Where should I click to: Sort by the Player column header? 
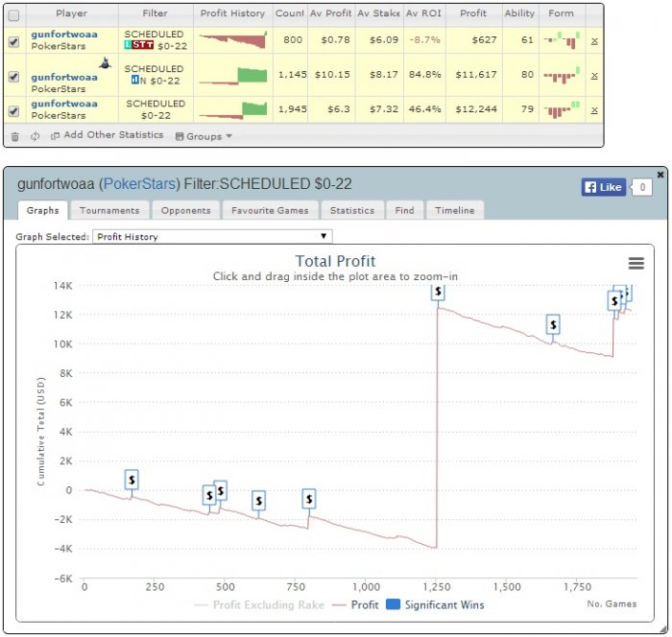tap(72, 13)
